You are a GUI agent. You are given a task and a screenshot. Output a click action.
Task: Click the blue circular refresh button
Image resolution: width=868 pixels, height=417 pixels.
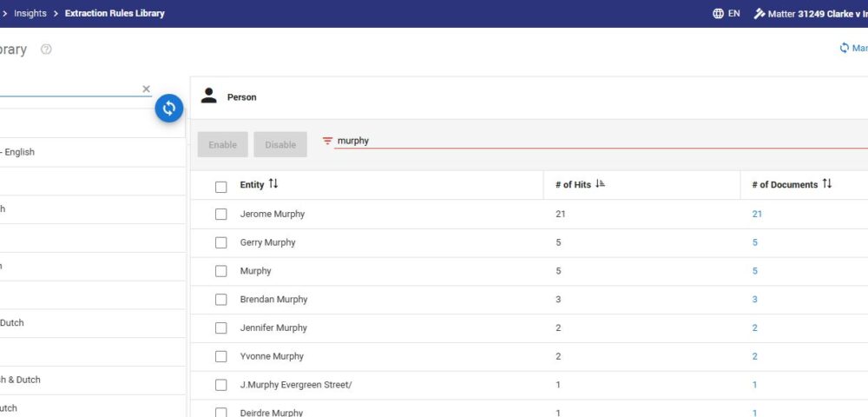point(169,108)
